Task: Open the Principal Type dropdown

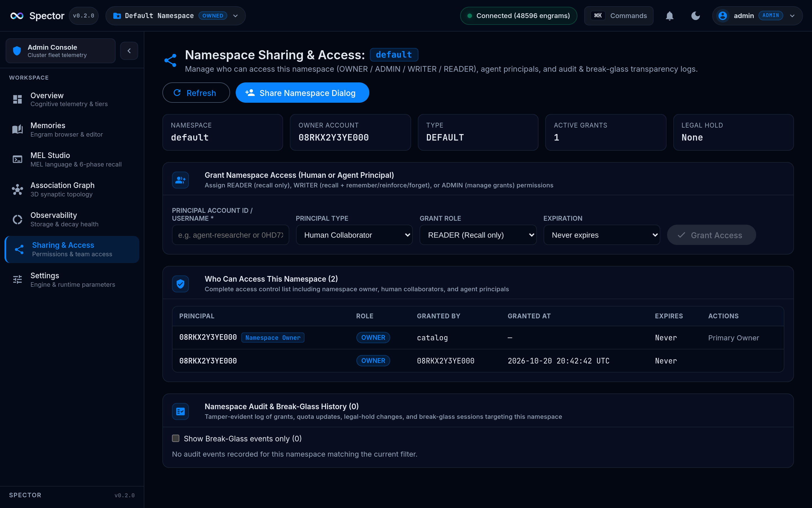Action: point(354,235)
